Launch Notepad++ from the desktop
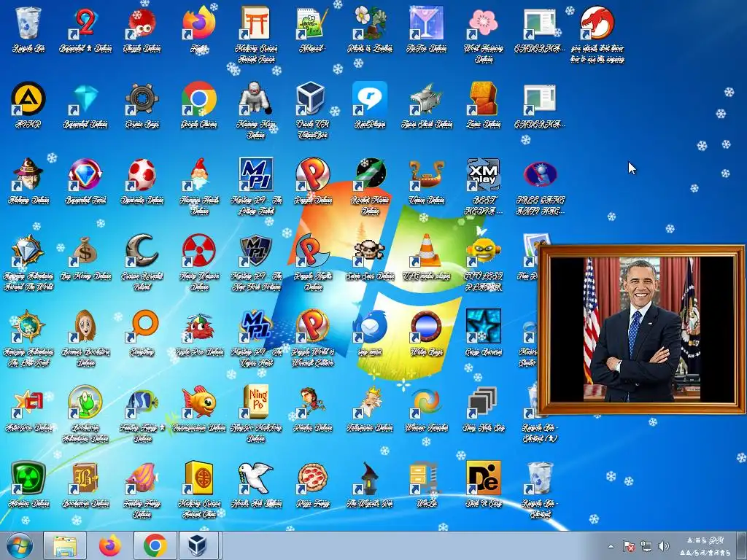Viewport: 747px width, 560px height. (x=312, y=23)
